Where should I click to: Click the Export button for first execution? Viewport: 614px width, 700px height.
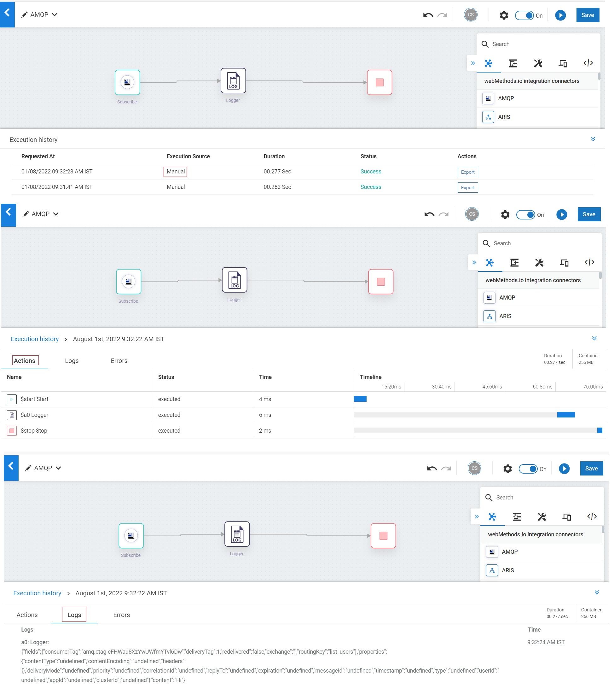coord(468,172)
